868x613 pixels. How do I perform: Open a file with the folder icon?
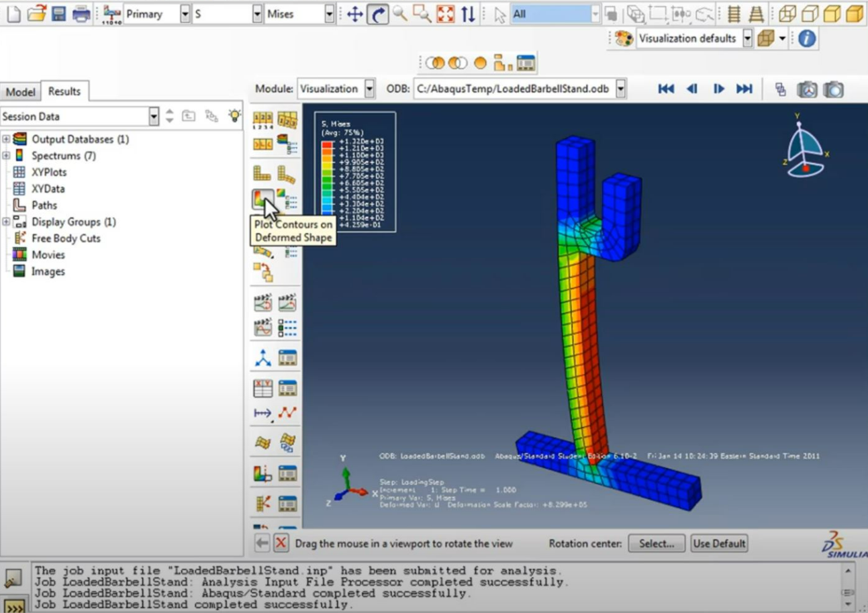37,13
